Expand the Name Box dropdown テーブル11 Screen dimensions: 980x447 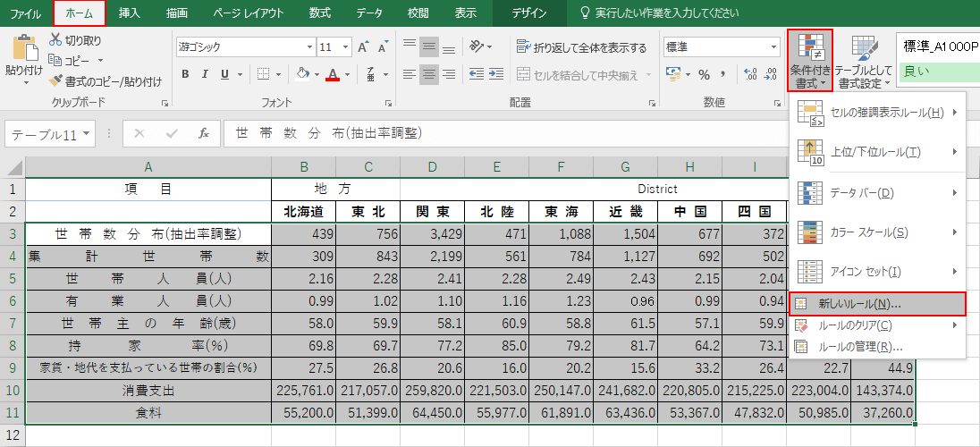click(x=86, y=133)
